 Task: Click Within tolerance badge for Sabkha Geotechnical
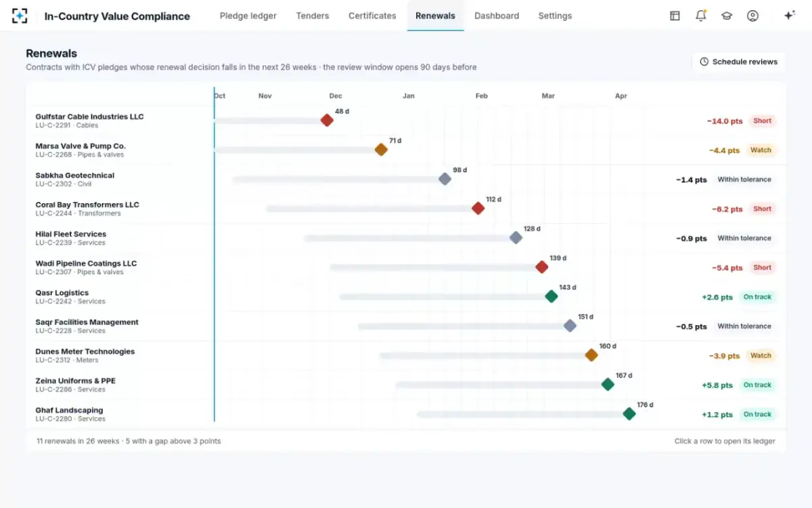point(744,179)
